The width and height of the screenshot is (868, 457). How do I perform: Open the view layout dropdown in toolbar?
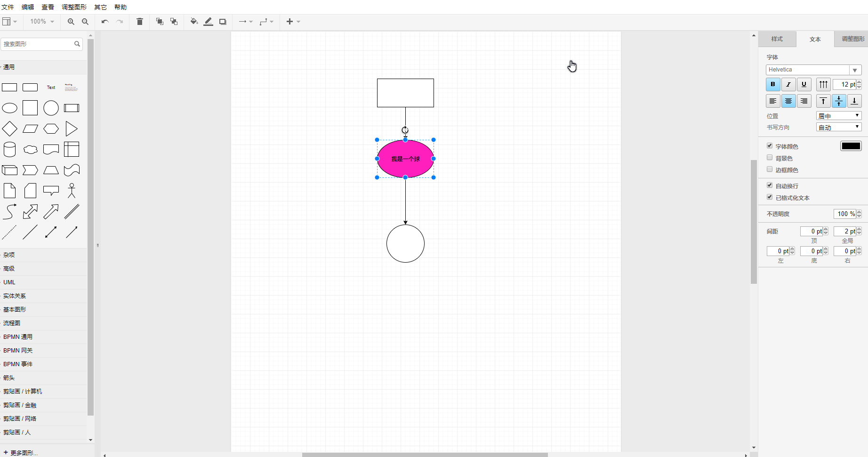9,22
